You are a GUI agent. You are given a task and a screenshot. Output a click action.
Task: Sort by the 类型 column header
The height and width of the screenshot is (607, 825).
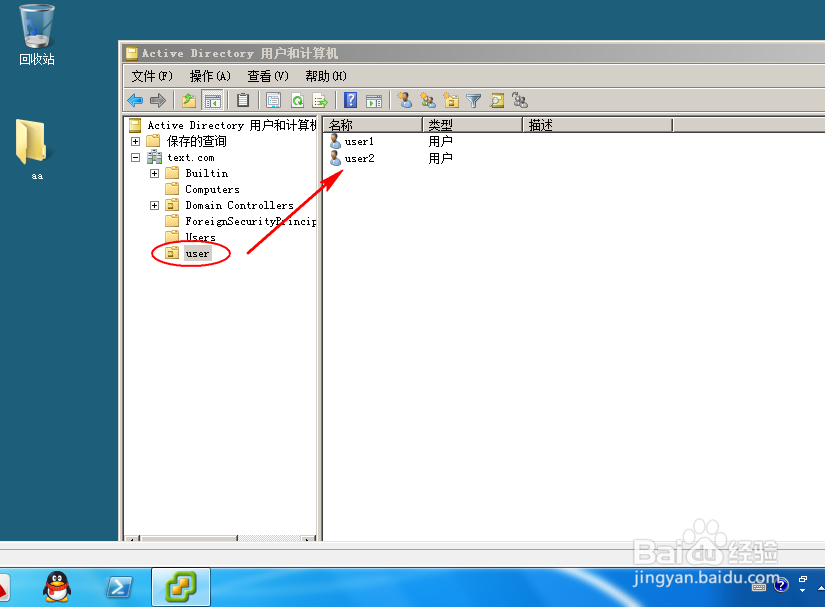coord(472,125)
